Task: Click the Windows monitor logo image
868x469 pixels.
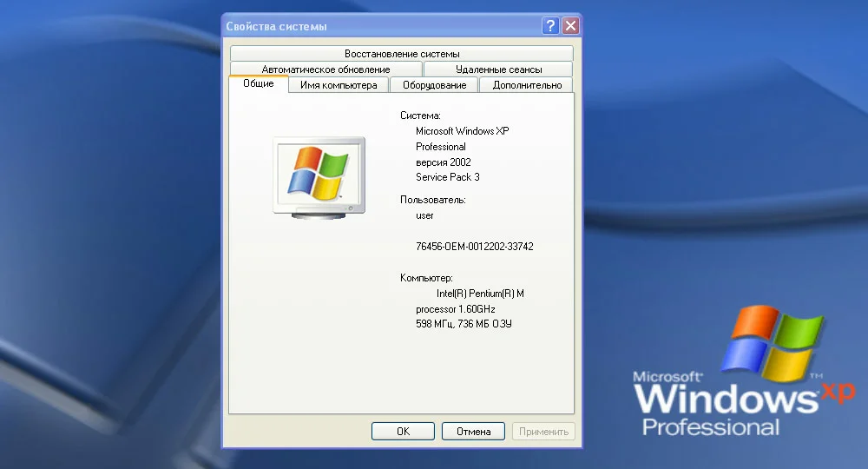Action: pos(319,178)
